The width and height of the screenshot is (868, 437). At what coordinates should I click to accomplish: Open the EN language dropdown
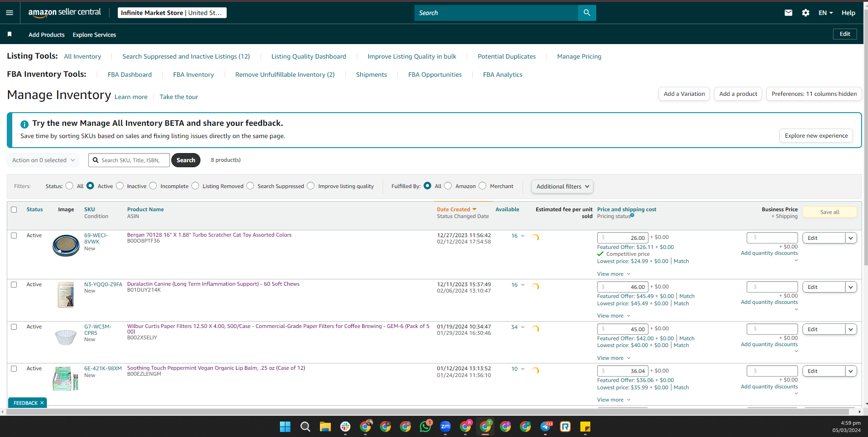(826, 13)
